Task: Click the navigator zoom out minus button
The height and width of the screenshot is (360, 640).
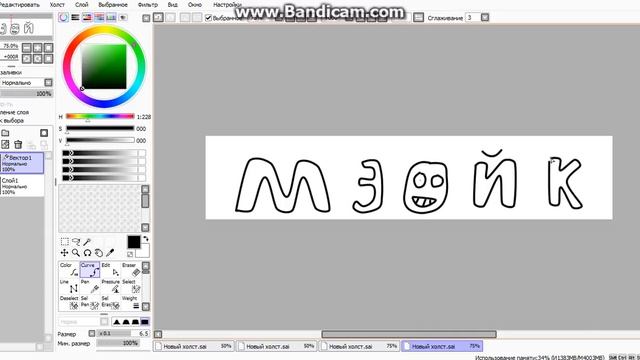Action: 27,48
